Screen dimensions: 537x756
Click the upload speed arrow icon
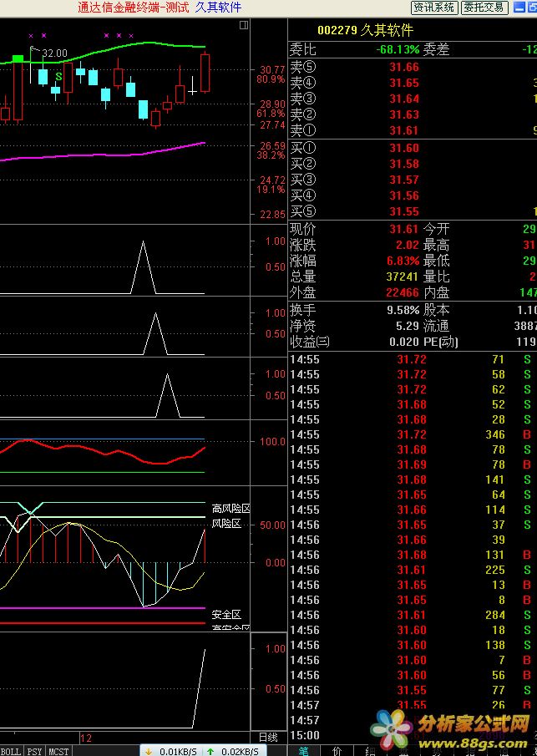(x=210, y=751)
